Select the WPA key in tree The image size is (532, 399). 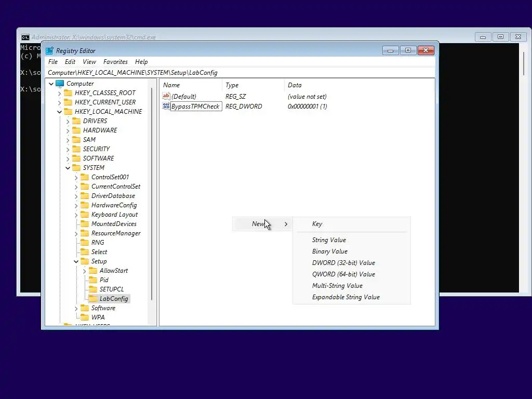pyautogui.click(x=98, y=317)
